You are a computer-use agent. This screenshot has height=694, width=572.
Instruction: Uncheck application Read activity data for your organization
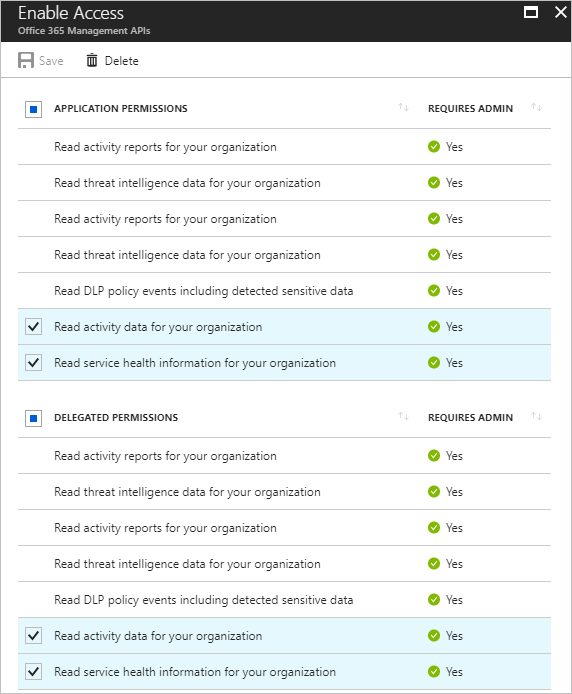34,327
